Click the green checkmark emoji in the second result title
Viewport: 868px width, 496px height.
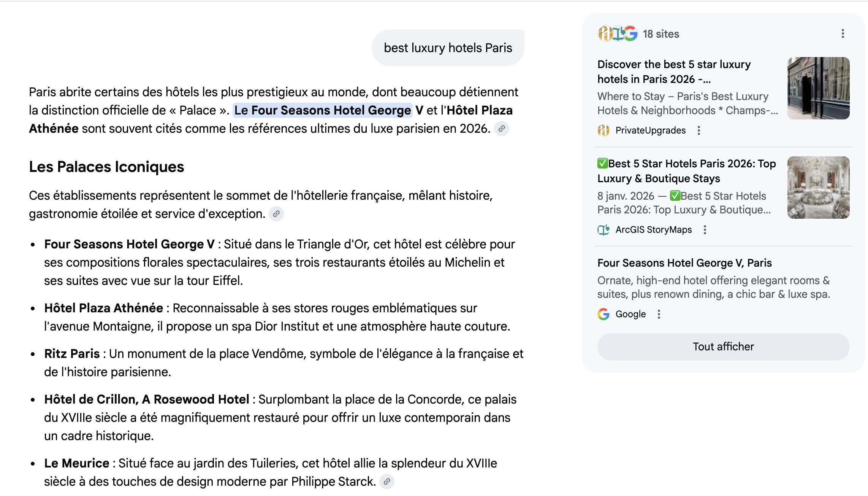(x=603, y=164)
